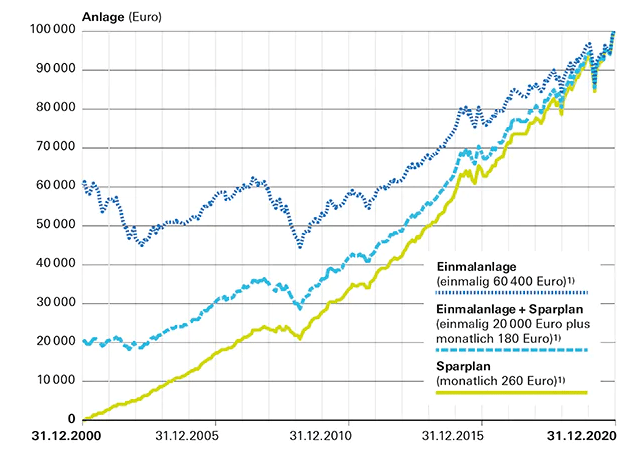Click the dark blue dotted legend line

512,293
